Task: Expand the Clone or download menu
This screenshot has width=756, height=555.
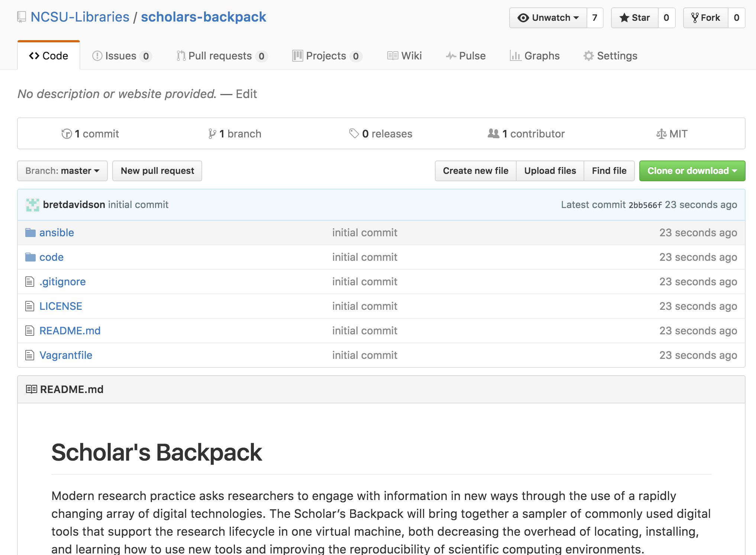Action: pyautogui.click(x=692, y=171)
